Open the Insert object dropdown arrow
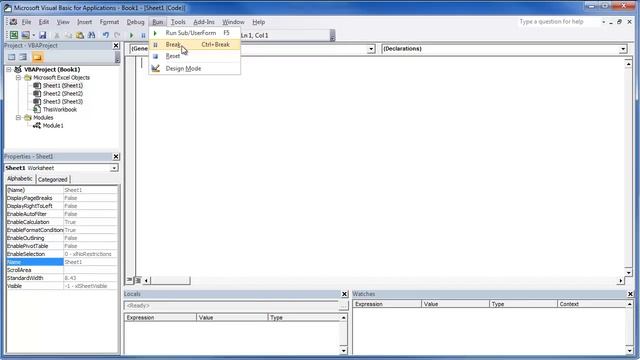 tap(33, 36)
